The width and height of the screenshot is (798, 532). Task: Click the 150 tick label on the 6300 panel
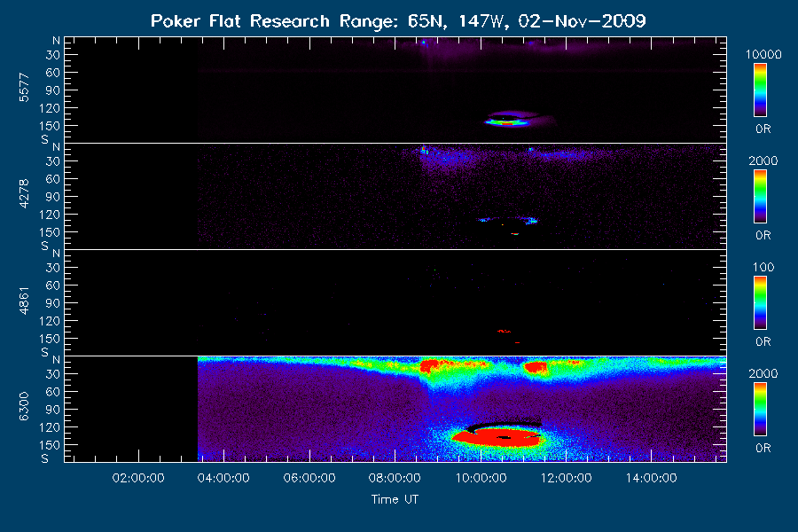tap(50, 445)
